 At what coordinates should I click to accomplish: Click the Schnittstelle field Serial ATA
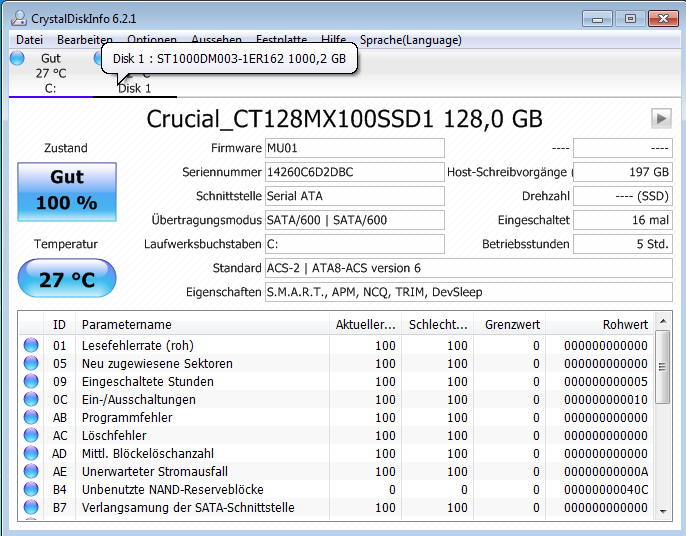pyautogui.click(x=355, y=196)
